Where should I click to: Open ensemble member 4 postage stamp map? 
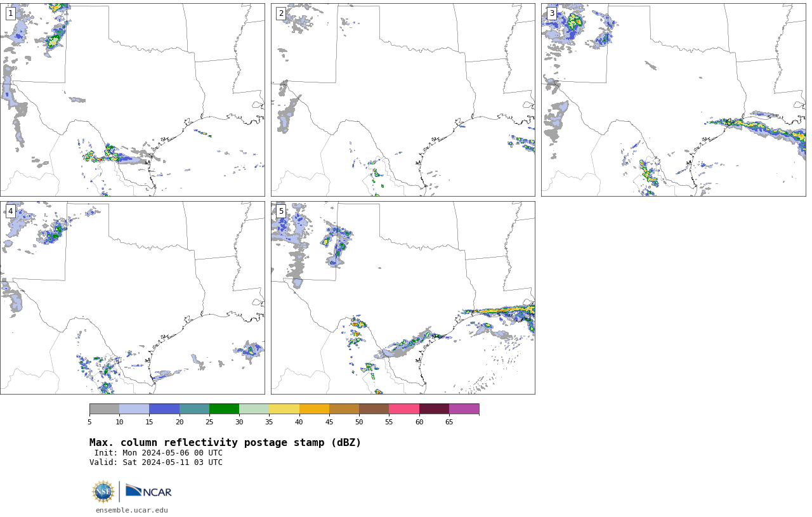point(132,298)
